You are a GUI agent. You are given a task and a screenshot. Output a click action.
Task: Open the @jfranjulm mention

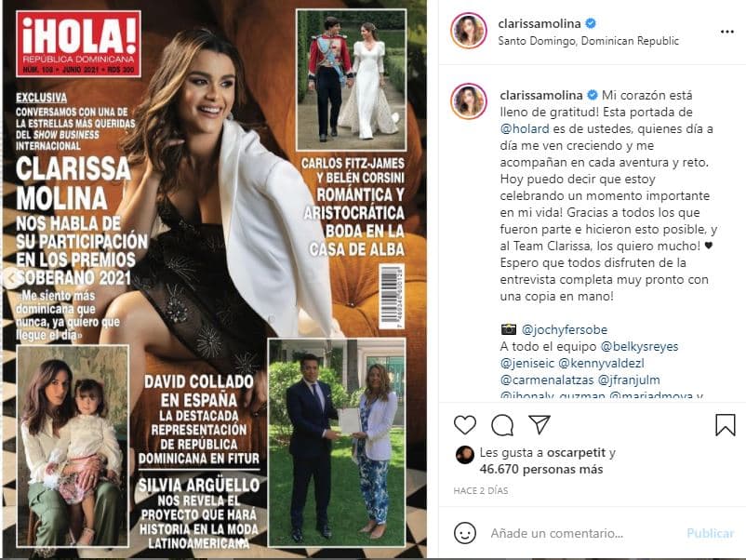(x=629, y=380)
